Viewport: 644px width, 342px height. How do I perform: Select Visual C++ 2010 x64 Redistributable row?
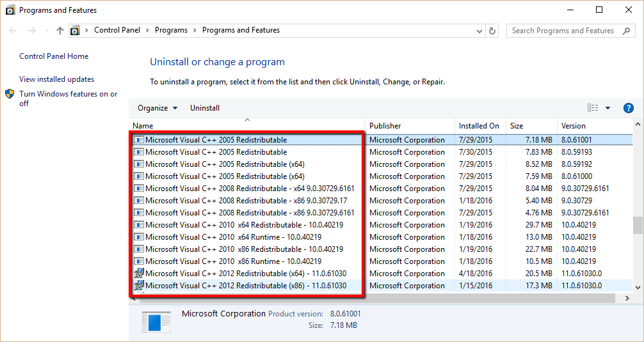pyautogui.click(x=381, y=225)
